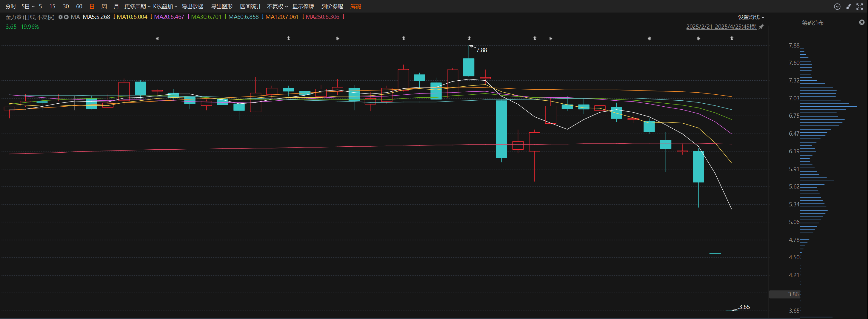Screen dimensions: 868x319
Task: Open the K线叠加 overlay dropdown
Action: click(165, 6)
